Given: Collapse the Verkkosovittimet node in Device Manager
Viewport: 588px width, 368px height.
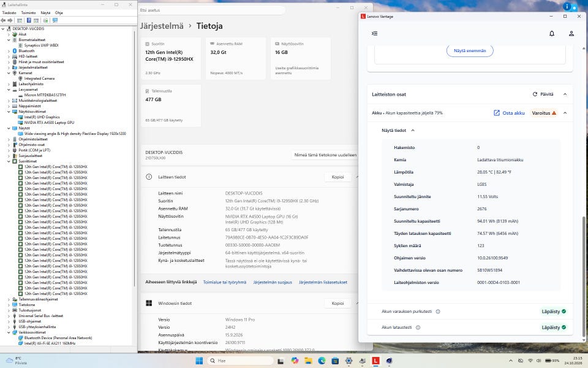Looking at the screenshot, I should (9, 332).
